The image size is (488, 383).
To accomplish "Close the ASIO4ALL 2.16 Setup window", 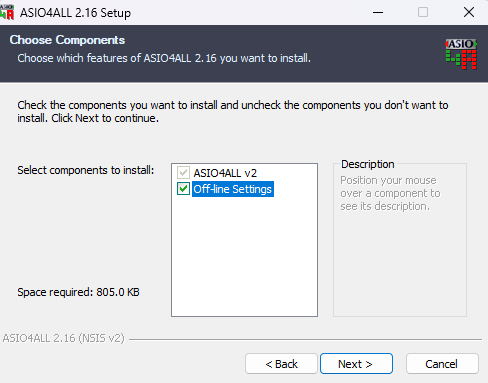I will coord(469,12).
